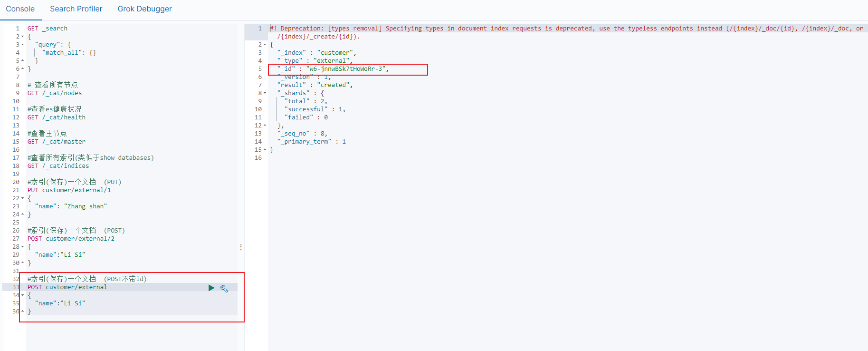
Task: Click the "name":"Li Si" on line 29
Action: click(60, 255)
